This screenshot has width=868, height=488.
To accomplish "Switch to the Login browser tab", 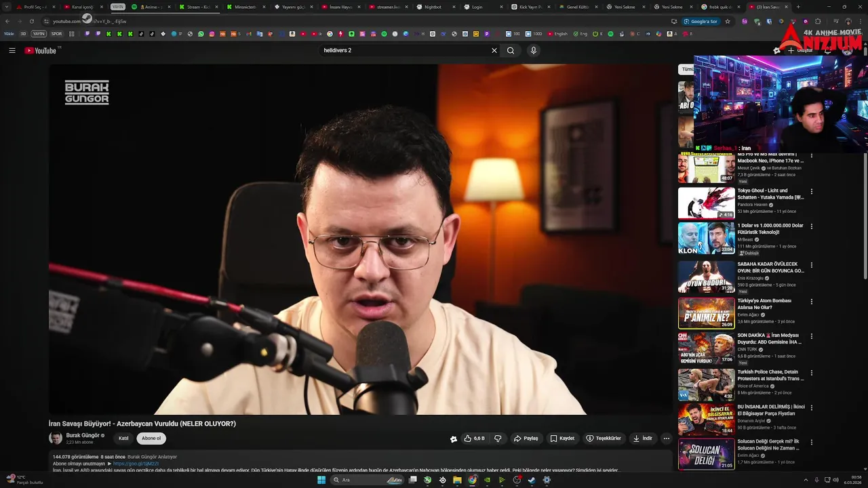I will pos(477,7).
